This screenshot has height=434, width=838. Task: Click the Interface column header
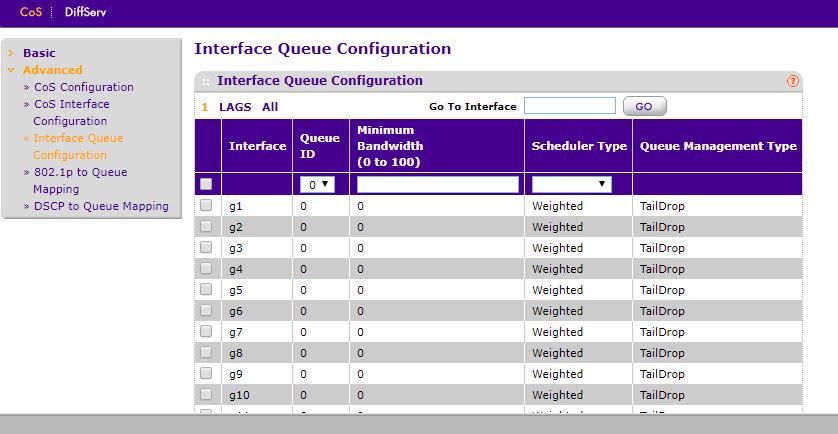(257, 146)
